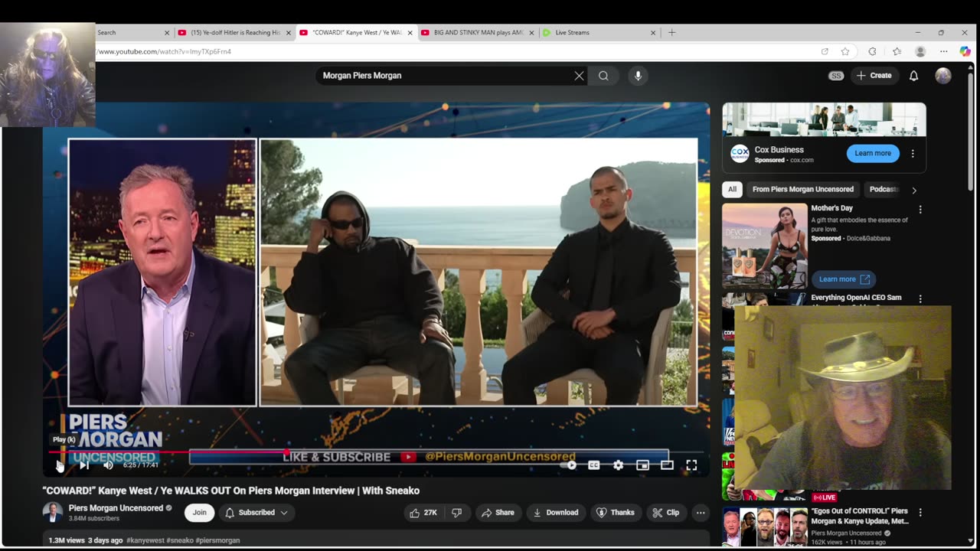Open Piers Morgan Uncensored channel name link
Viewport: 980px width, 551px height.
tap(116, 508)
